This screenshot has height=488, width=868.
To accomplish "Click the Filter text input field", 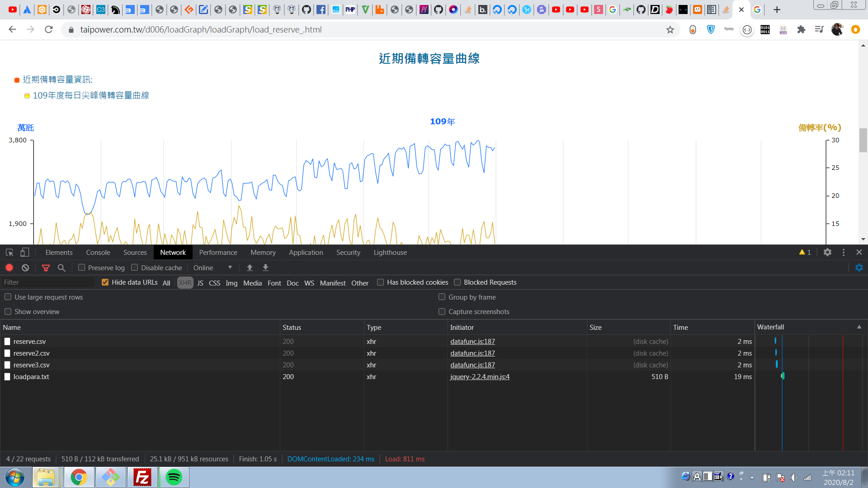I will [x=47, y=282].
